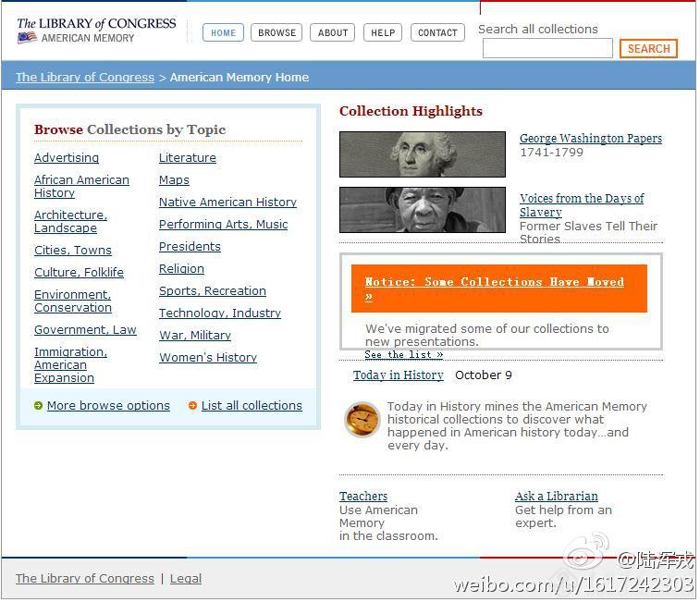This screenshot has height=602, width=700.
Task: Open the Presidents topic link
Action: click(190, 247)
